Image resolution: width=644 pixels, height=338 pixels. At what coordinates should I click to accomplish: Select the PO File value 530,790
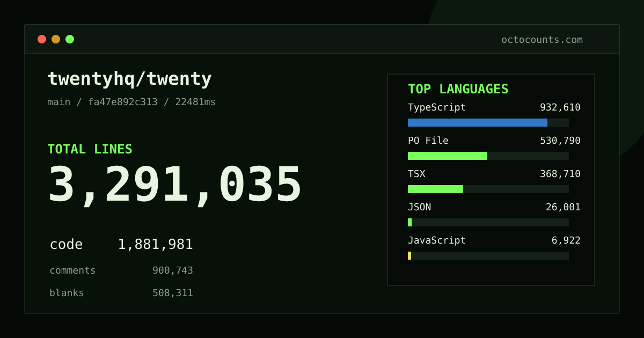point(560,141)
